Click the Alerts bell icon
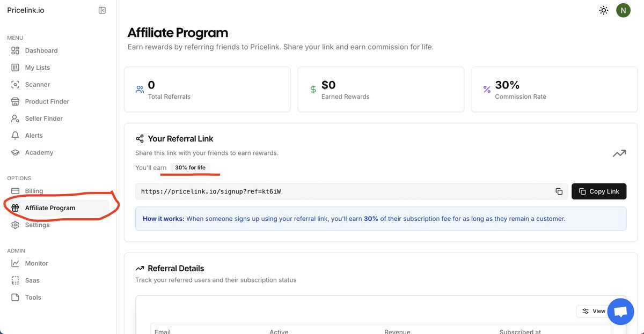 click(x=15, y=136)
